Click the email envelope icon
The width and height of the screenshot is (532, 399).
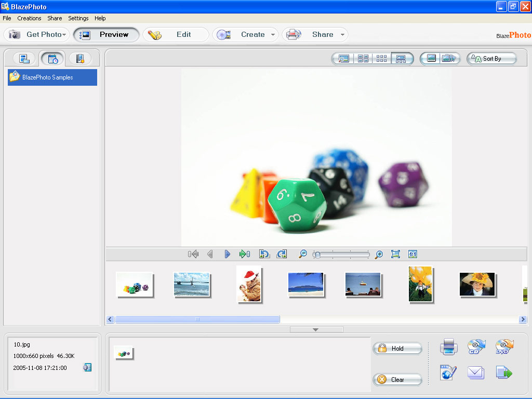tap(476, 373)
